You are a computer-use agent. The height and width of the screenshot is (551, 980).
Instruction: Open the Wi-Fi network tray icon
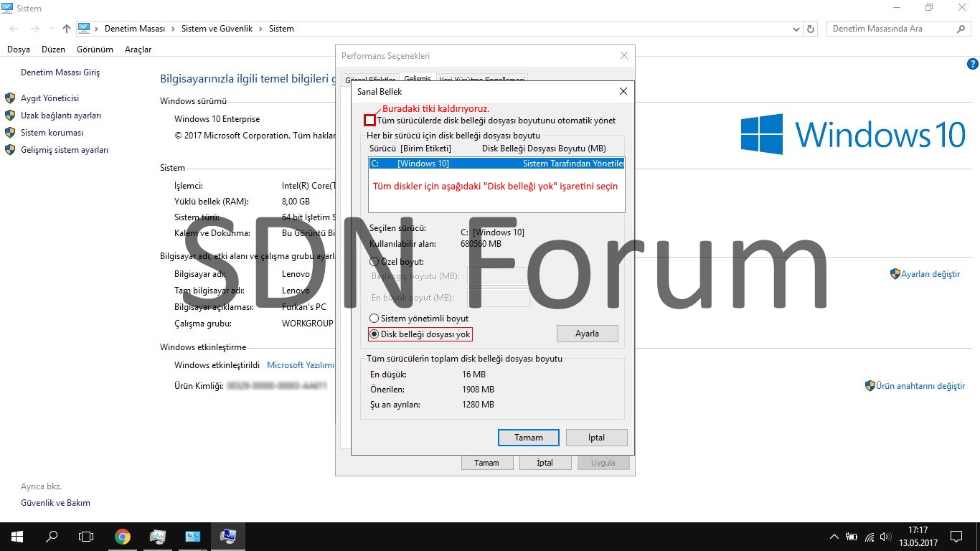click(x=870, y=537)
